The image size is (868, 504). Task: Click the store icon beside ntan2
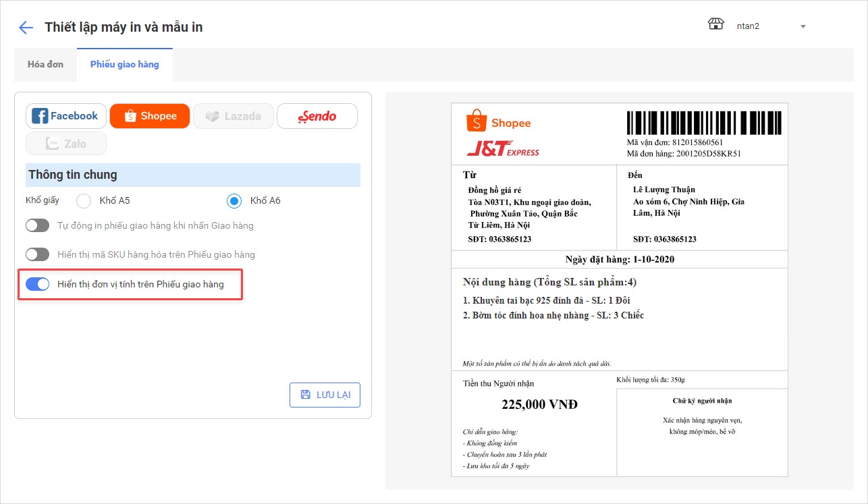(715, 25)
